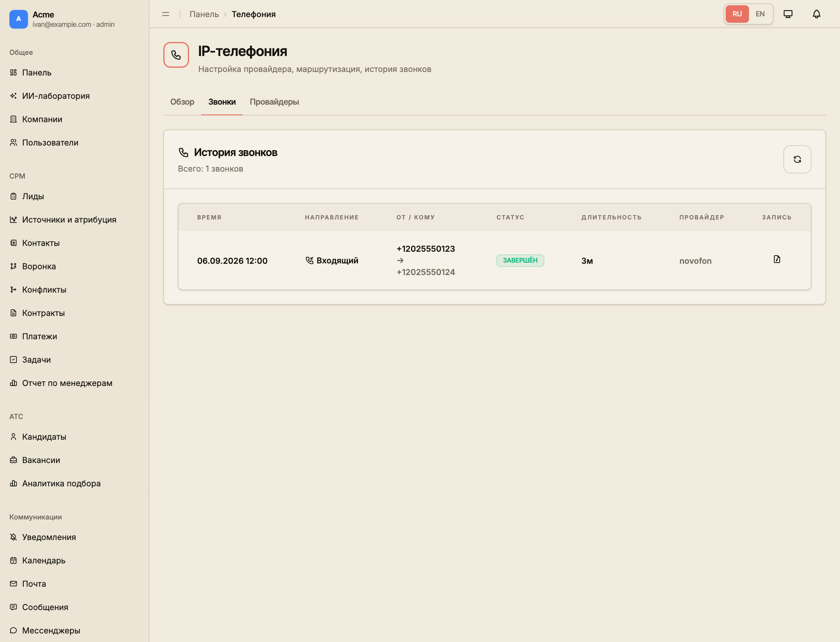Go to Уведомления
Screen dimensions: 840x642
[x=74, y=537]
